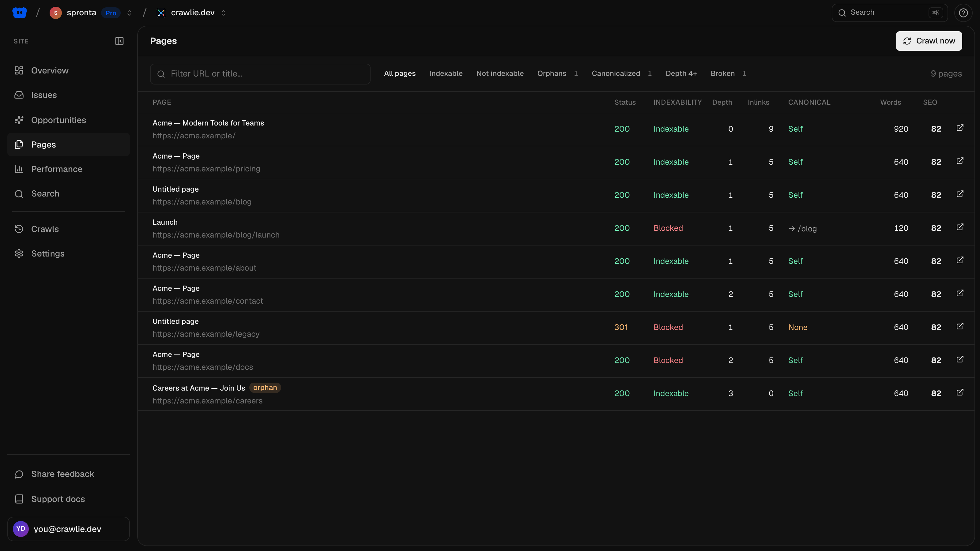Screen dimensions: 980x551
Task: Open the help question mark icon
Action: [x=963, y=13]
